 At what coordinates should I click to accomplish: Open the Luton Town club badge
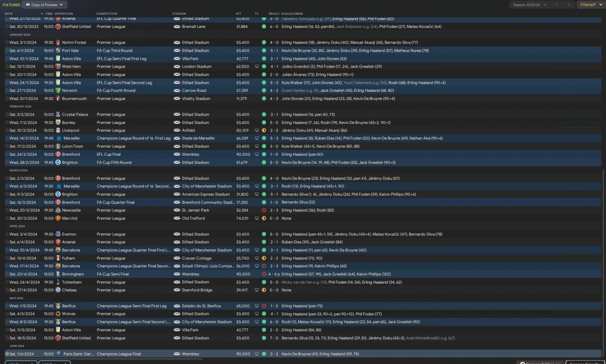coord(58,146)
